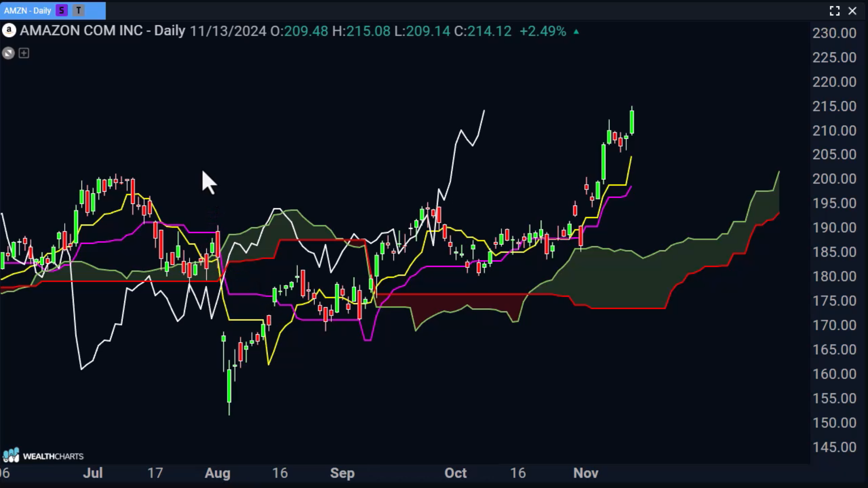
Task: Click the purple S badge on tab
Action: coord(62,10)
